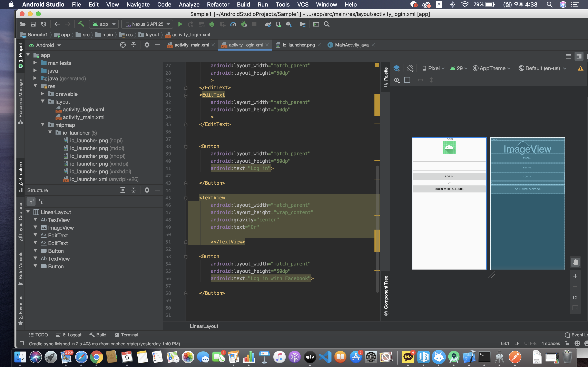Switch to split code and design view

point(579,56)
